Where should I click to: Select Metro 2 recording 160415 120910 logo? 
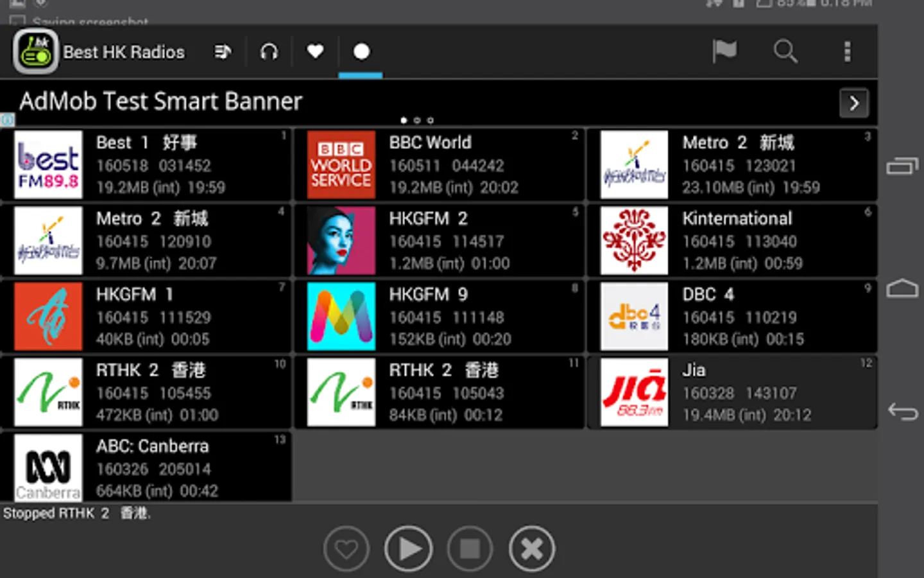point(48,240)
